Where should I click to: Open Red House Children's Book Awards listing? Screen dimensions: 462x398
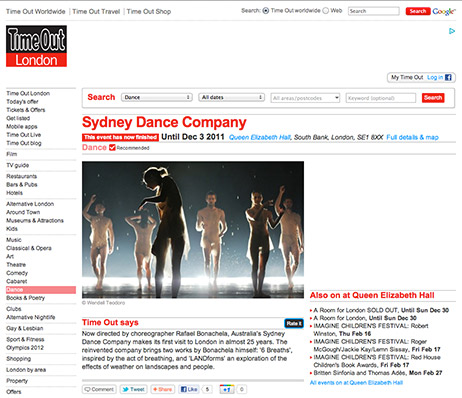click(x=377, y=361)
